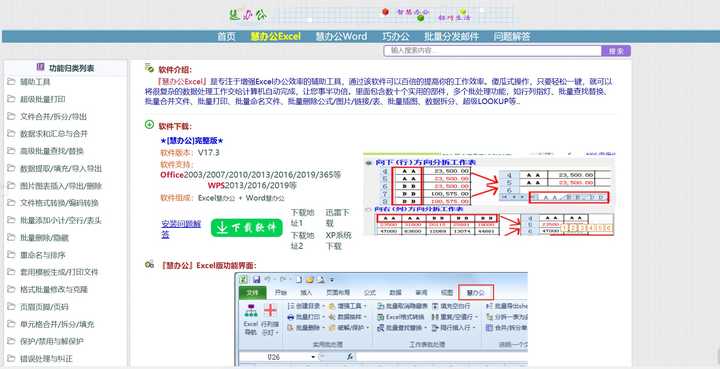Open the 批量分发邮件 menu item
Image resolution: width=720 pixels, height=369 pixels.
pyautogui.click(x=451, y=37)
